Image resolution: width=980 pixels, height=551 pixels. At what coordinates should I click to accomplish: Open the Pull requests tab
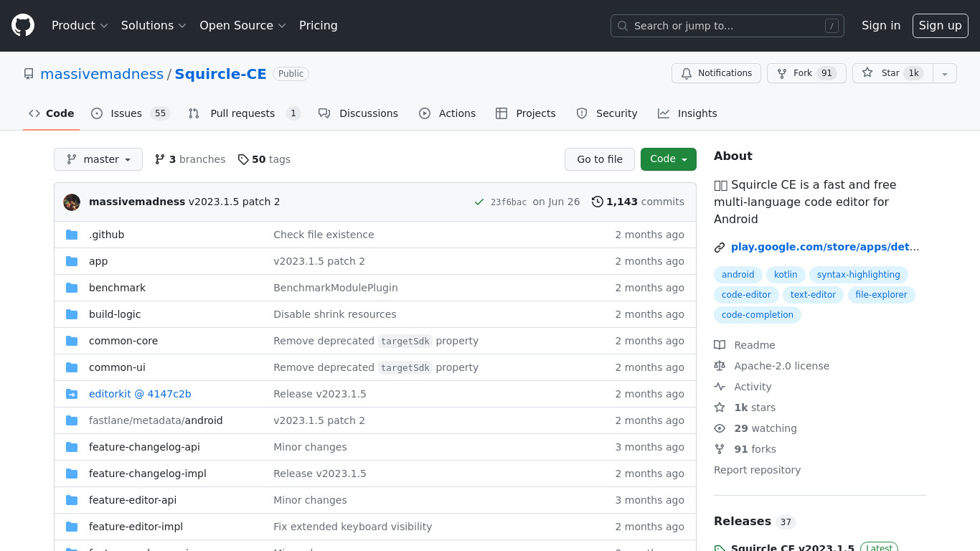click(244, 113)
